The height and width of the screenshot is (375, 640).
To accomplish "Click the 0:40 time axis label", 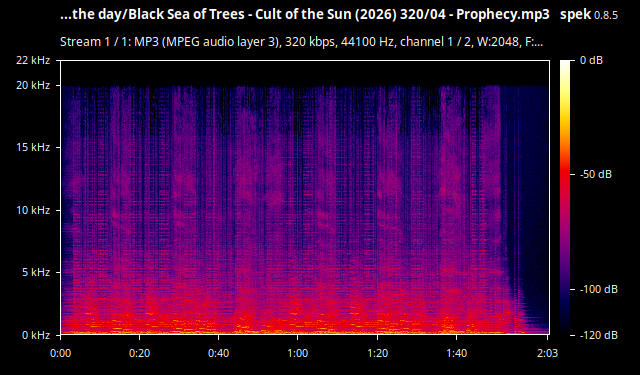I will click(x=219, y=353).
